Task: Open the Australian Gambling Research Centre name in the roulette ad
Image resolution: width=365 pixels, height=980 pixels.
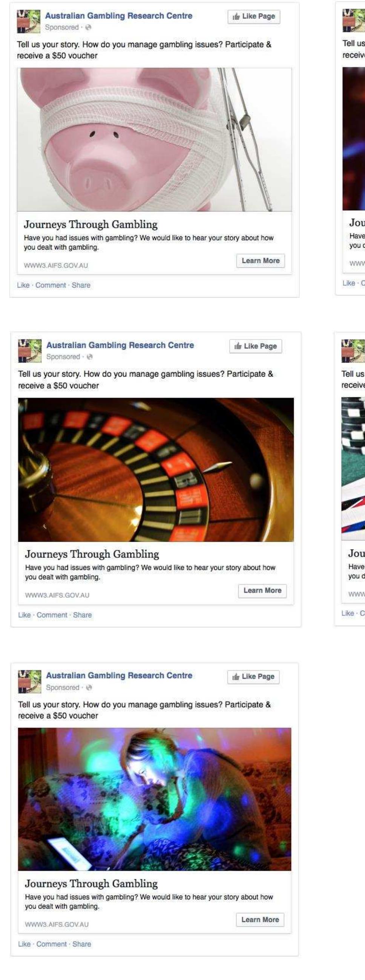Action: click(120, 345)
